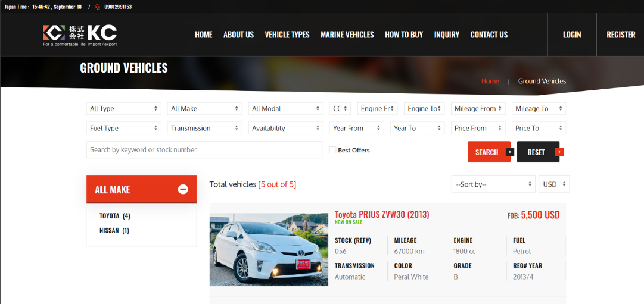Viewport: 644px width, 304px height.
Task: Open the How To Buy page
Action: point(404,35)
